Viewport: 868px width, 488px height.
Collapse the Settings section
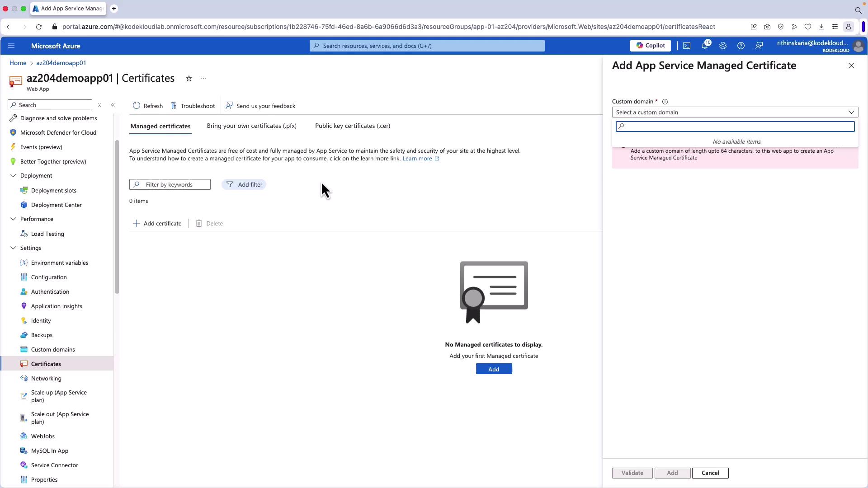tap(13, 248)
